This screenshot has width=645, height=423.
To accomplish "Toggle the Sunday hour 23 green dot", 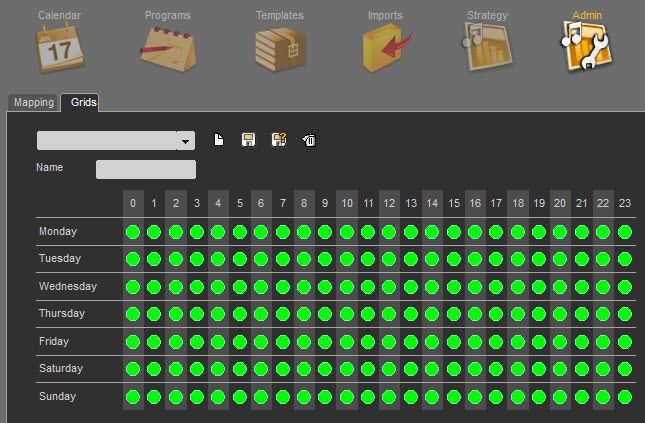I will (x=625, y=397).
